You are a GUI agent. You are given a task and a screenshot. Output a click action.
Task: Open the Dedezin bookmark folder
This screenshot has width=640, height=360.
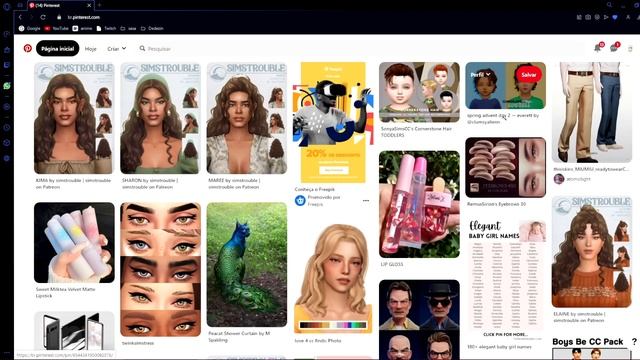[x=152, y=29]
